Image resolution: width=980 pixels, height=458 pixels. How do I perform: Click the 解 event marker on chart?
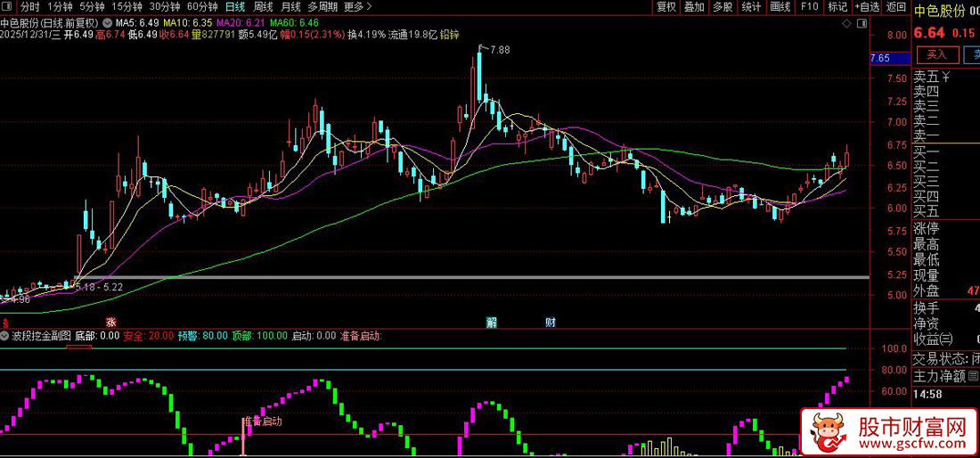(491, 322)
